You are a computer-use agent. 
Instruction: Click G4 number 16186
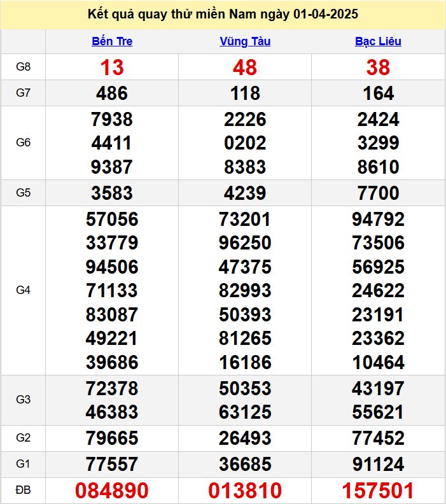point(245,363)
